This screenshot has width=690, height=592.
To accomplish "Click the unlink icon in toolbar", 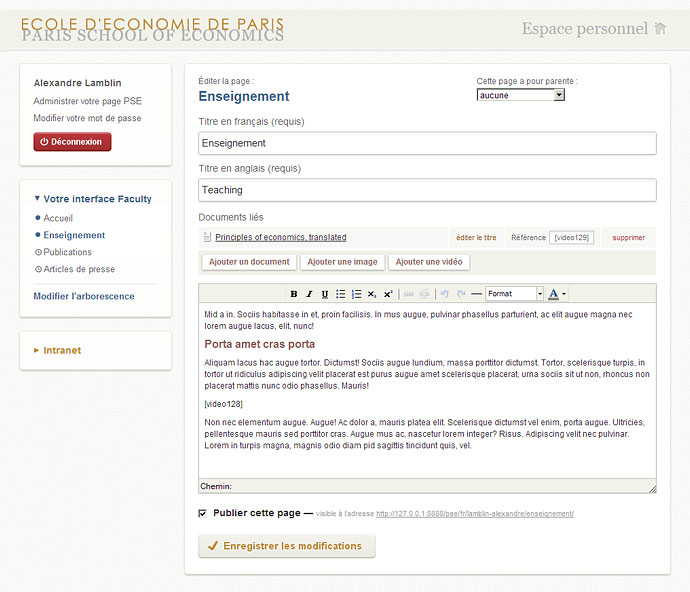I will point(424,294).
